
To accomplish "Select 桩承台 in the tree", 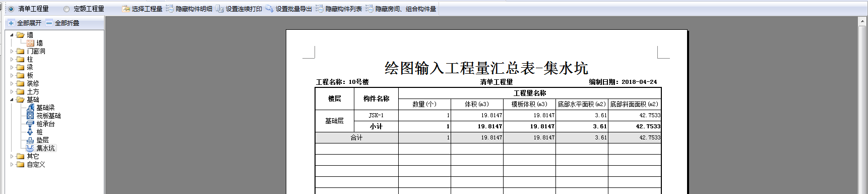I will (45, 124).
